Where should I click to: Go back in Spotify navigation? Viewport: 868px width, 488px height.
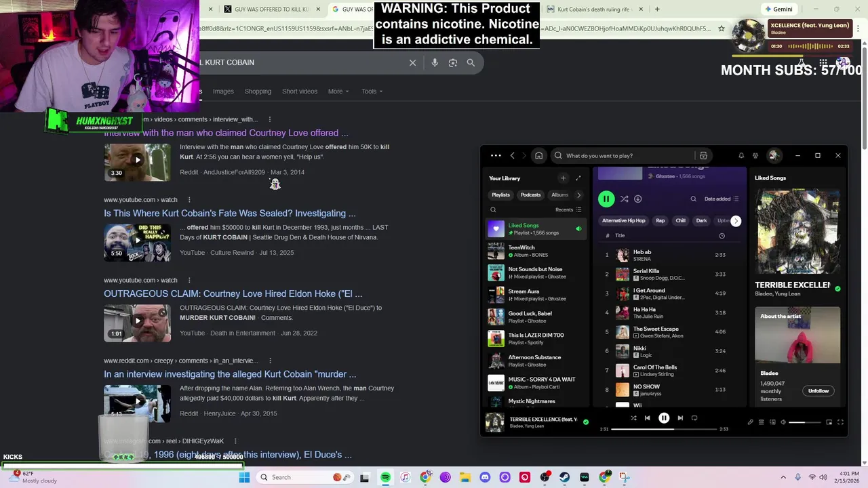[x=513, y=155]
